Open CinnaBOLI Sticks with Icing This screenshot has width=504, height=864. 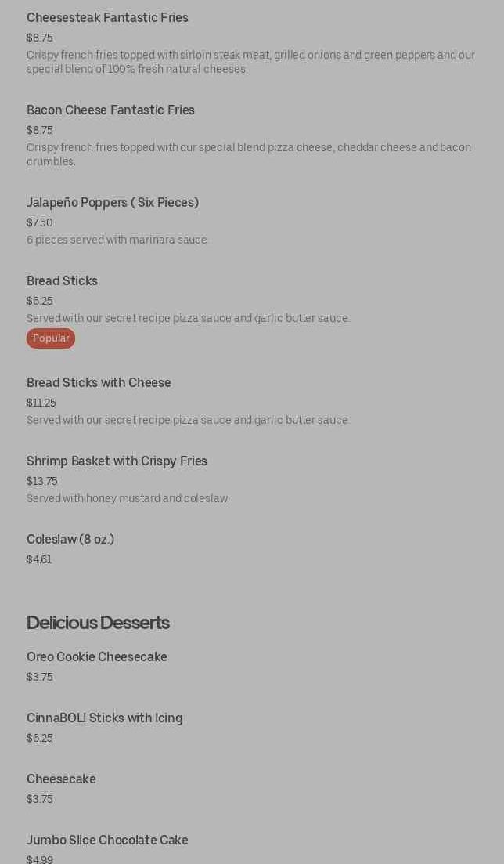(x=104, y=718)
